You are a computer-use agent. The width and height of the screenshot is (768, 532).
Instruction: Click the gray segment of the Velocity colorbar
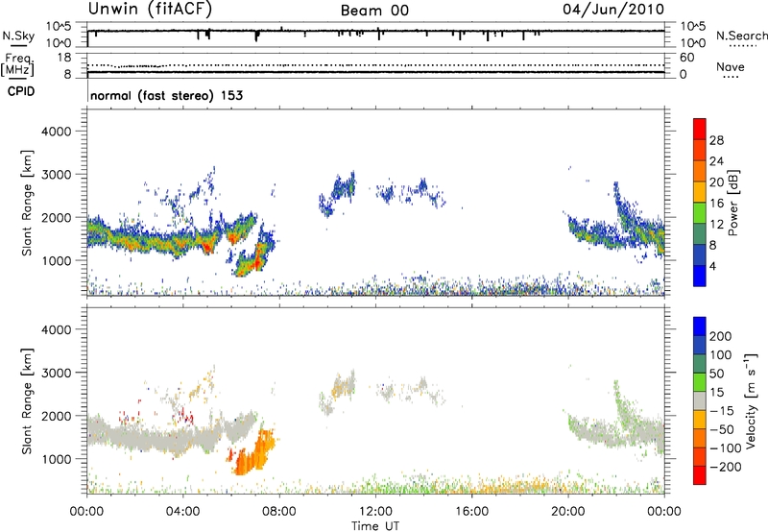(x=700, y=401)
